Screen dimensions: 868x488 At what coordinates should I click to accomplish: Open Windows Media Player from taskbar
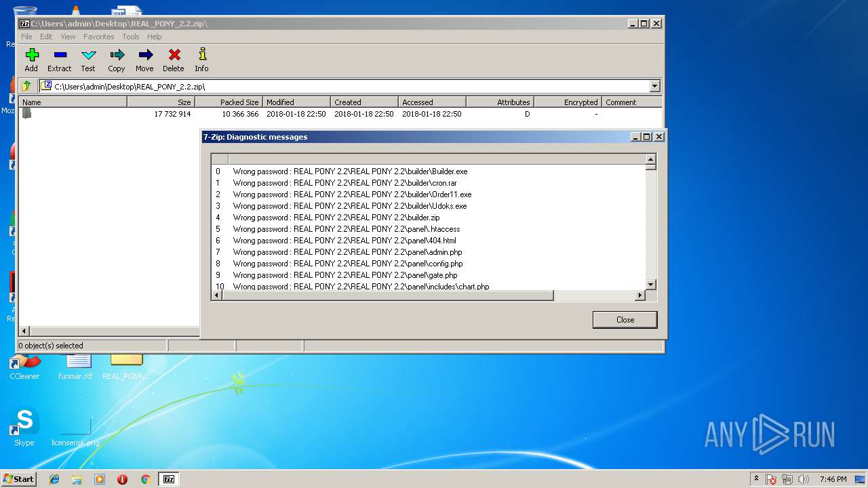pyautogui.click(x=100, y=479)
